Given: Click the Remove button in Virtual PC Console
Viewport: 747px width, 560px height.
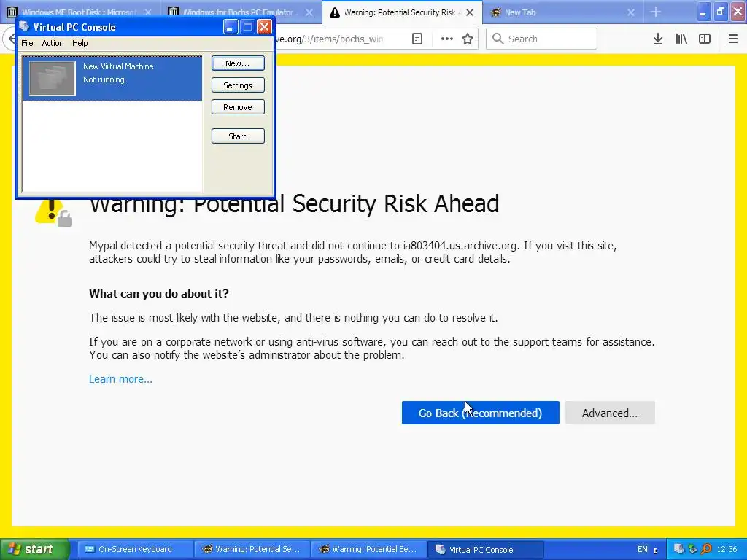Looking at the screenshot, I should coord(238,107).
